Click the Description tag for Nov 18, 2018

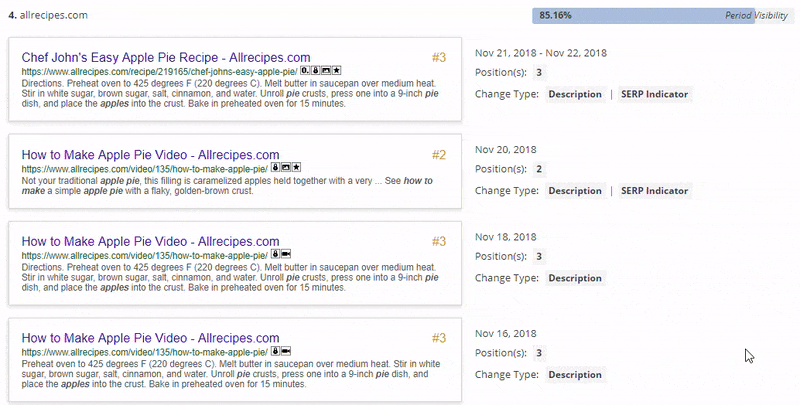[575, 278]
